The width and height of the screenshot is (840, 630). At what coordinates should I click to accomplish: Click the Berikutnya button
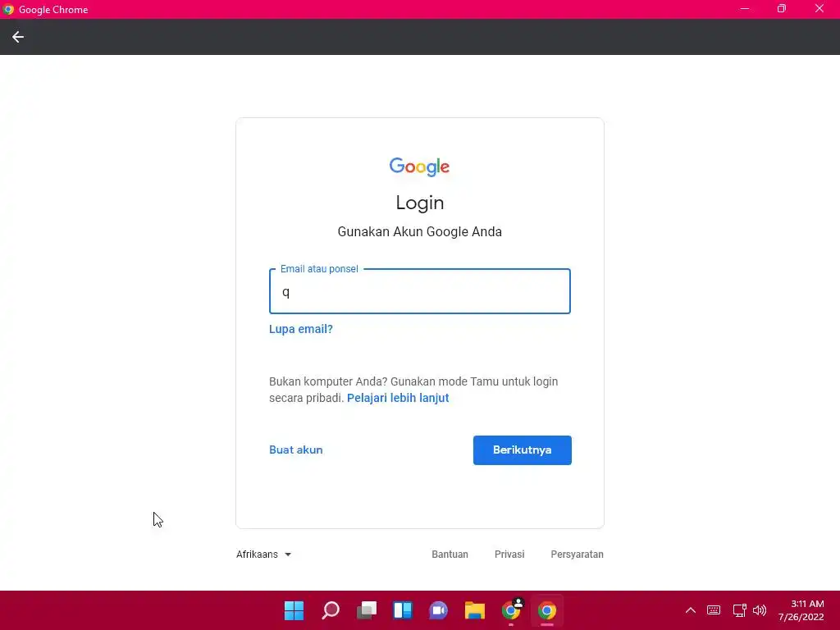click(523, 450)
